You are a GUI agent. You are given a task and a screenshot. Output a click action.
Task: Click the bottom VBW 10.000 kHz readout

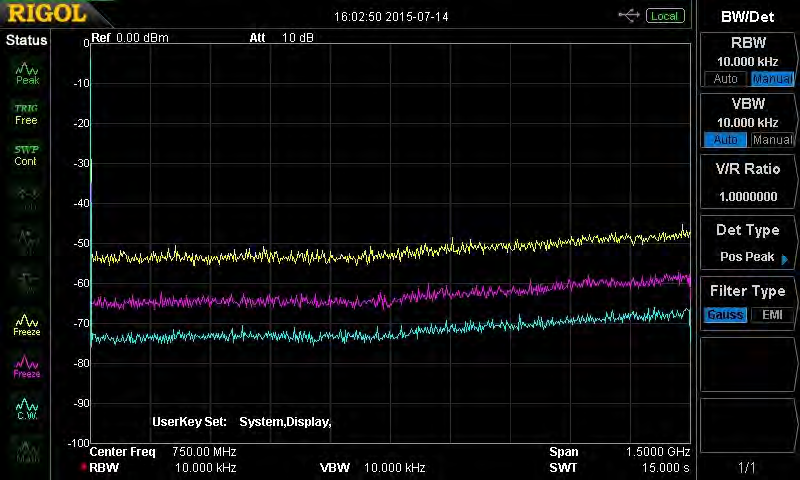coord(372,468)
